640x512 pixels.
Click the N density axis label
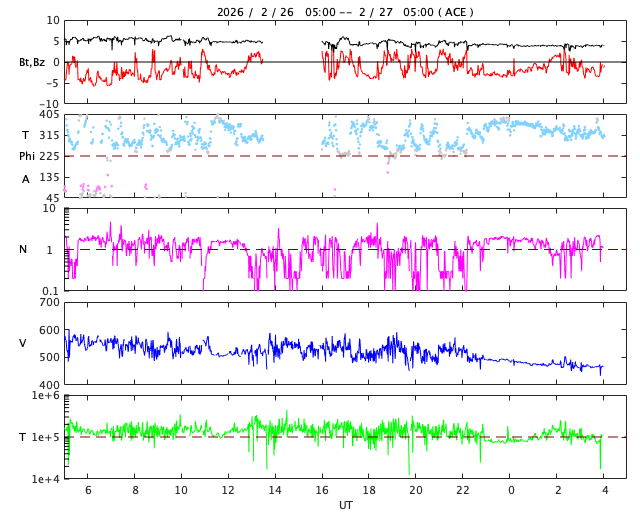pyautogui.click(x=23, y=250)
